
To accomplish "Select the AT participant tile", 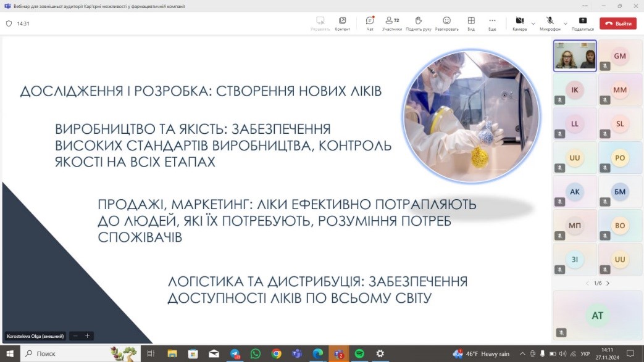I will (597, 316).
